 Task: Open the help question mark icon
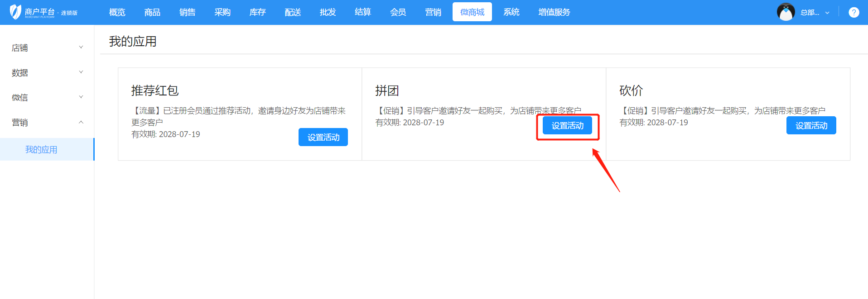click(x=854, y=12)
